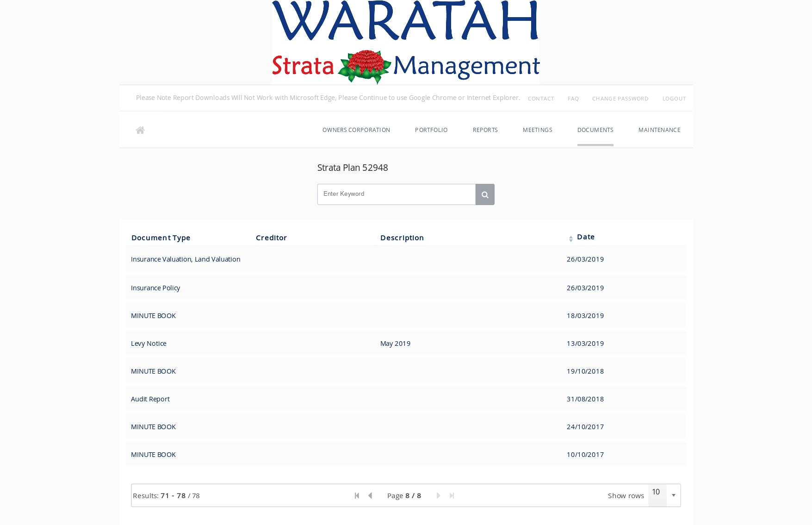Select the Documents tab
This screenshot has width=812, height=525.
coord(595,130)
